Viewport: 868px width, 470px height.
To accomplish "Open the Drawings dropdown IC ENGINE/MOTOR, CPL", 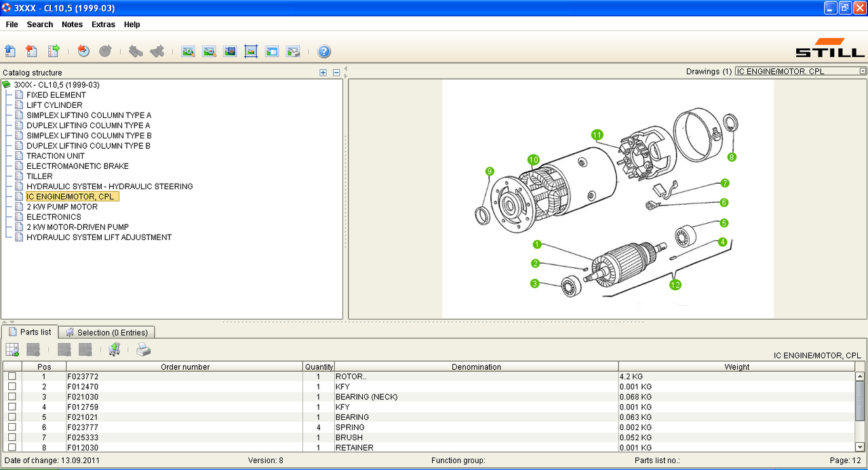I will tap(801, 71).
